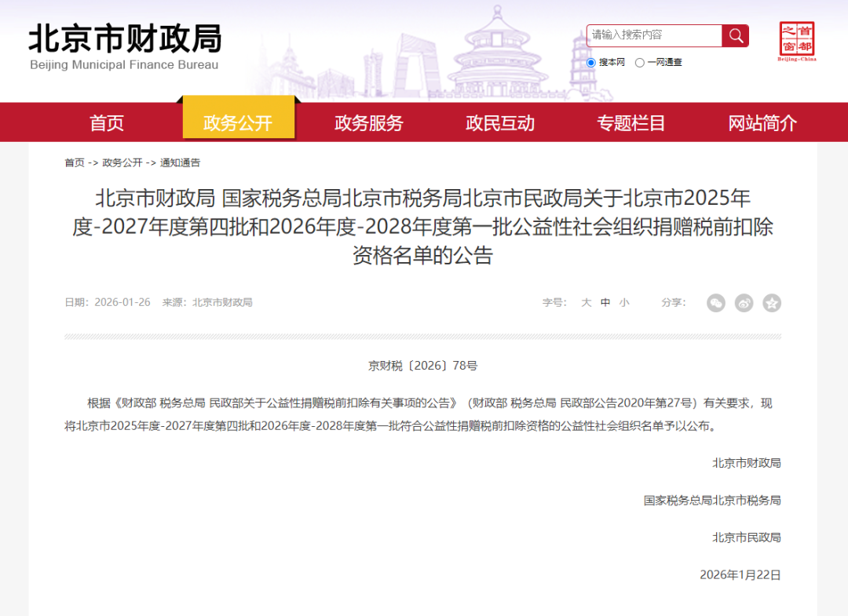The height and width of the screenshot is (616, 848).
Task: Set font size to 大
Action: [x=587, y=303]
